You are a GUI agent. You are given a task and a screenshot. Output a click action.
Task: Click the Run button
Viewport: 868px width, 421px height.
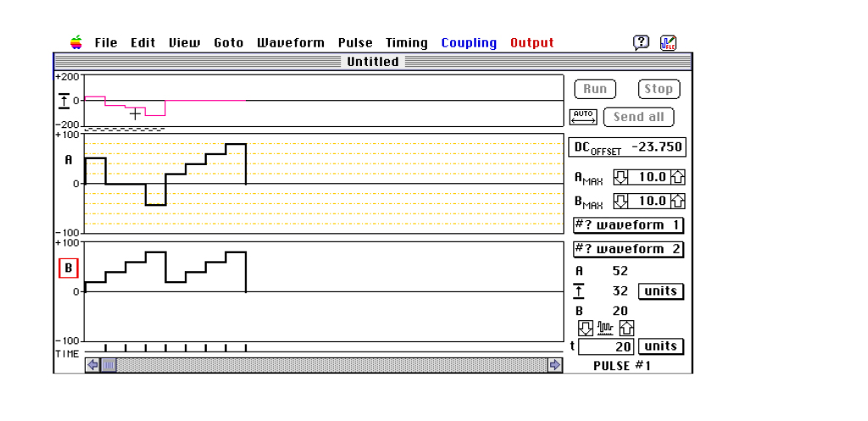click(x=595, y=89)
